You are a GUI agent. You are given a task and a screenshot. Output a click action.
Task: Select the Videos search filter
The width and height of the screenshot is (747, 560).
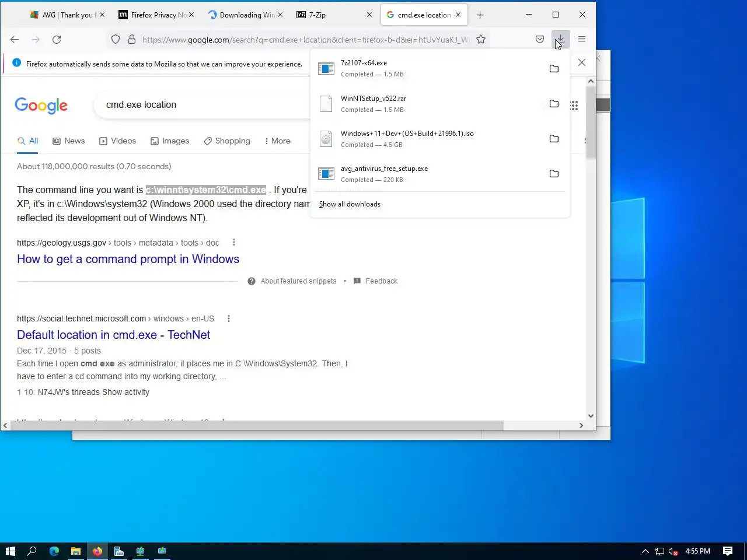click(117, 141)
